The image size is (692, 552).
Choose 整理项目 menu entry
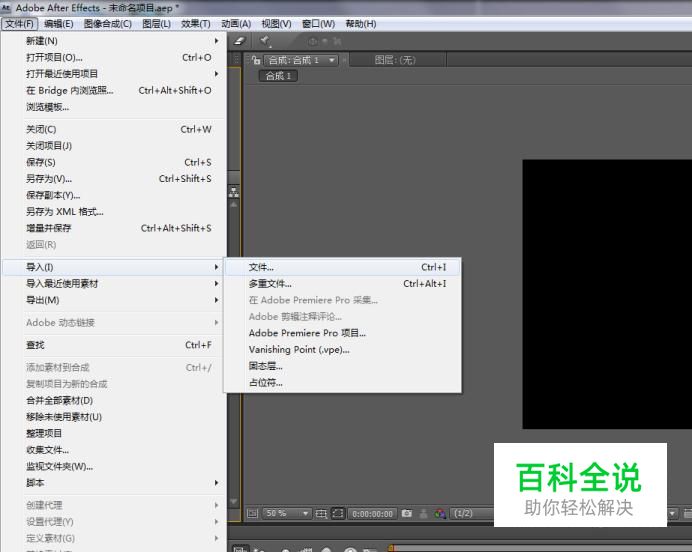114,433
